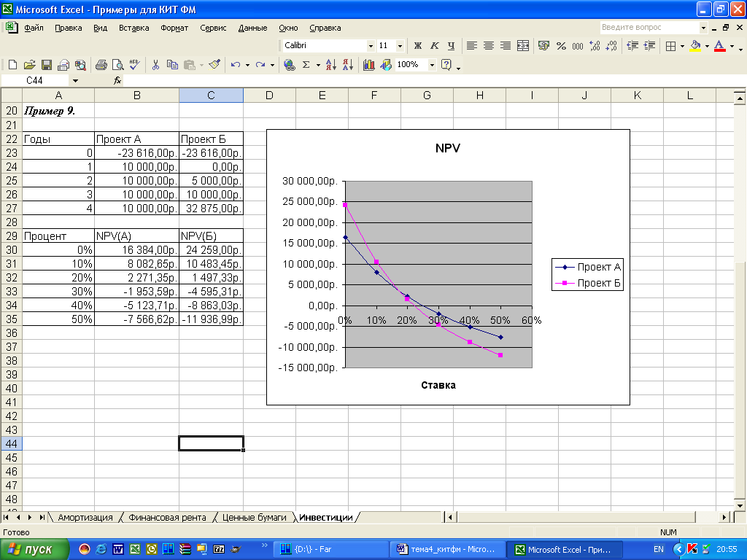Click the AutoSum sigma icon

(306, 65)
